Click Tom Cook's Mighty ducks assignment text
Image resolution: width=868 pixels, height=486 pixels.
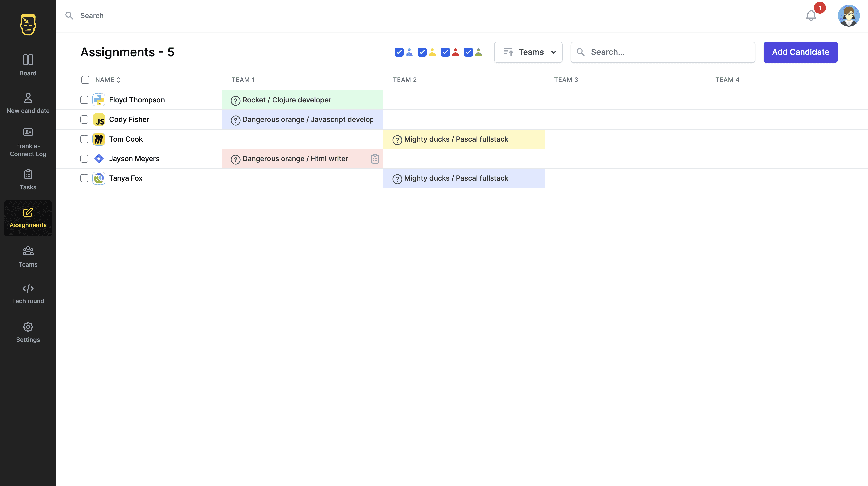coord(456,139)
